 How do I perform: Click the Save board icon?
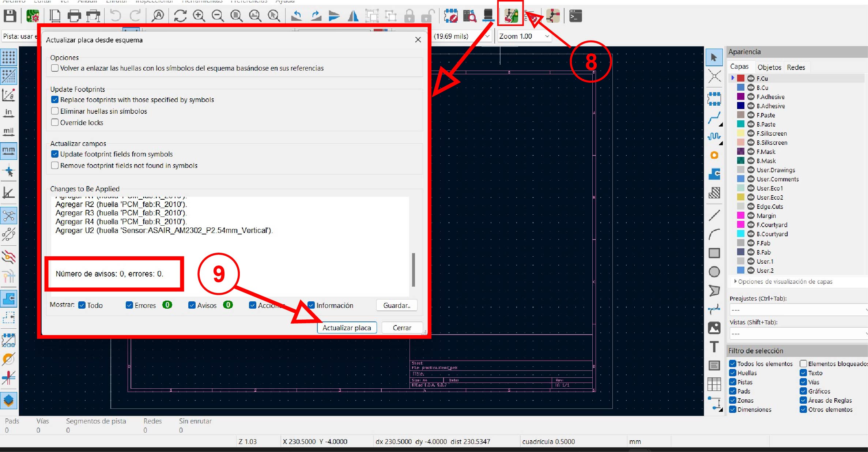pyautogui.click(x=10, y=16)
